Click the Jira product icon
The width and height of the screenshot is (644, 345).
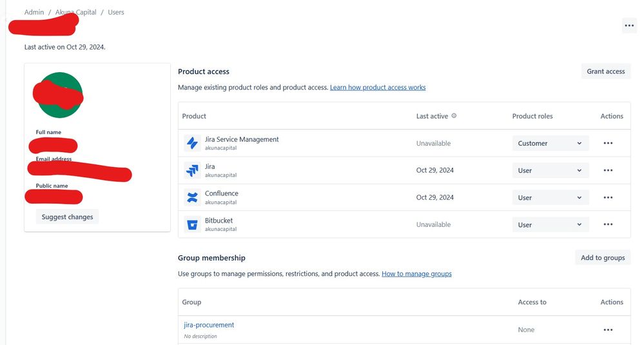(x=192, y=170)
